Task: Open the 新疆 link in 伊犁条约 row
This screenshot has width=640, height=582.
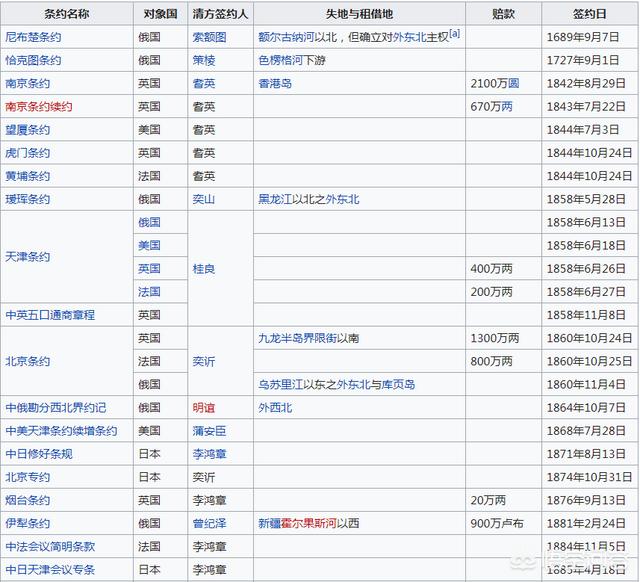Action: click(269, 524)
